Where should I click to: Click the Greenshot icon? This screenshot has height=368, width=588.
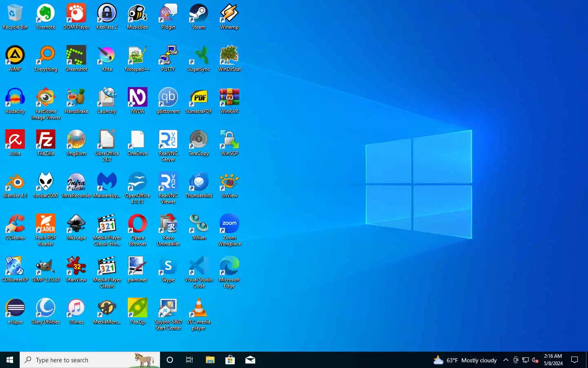[76, 59]
